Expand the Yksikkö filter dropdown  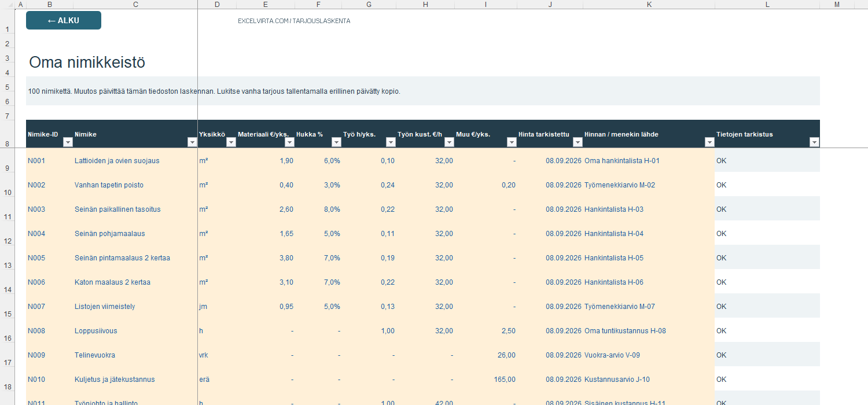click(231, 142)
